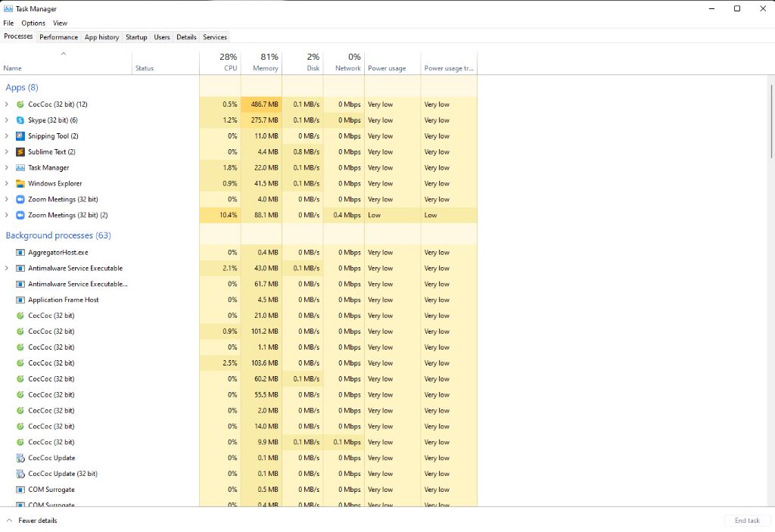
Task: Sort by the Name column header
Action: click(67, 63)
